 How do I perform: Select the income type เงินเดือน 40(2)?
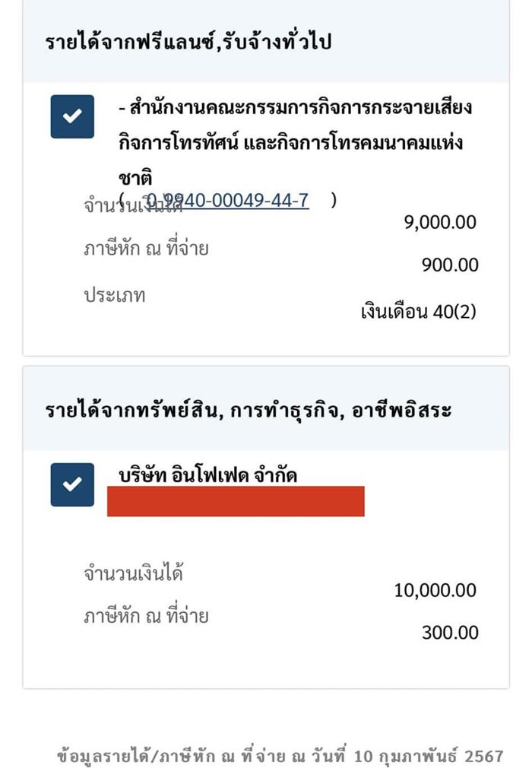(x=416, y=311)
